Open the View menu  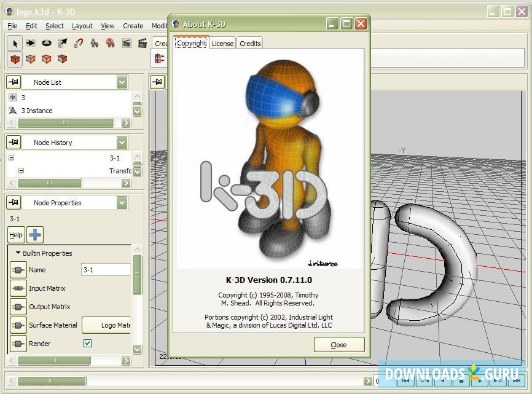click(108, 26)
